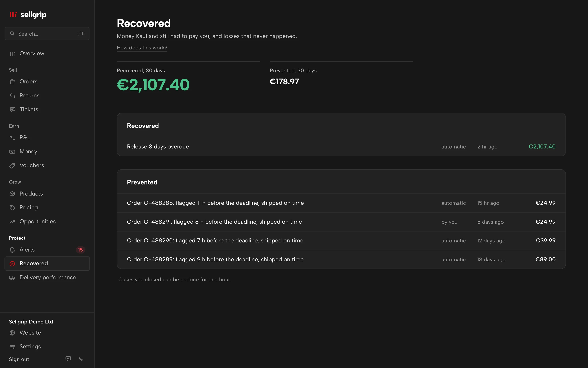Click the Products box icon

pyautogui.click(x=12, y=194)
